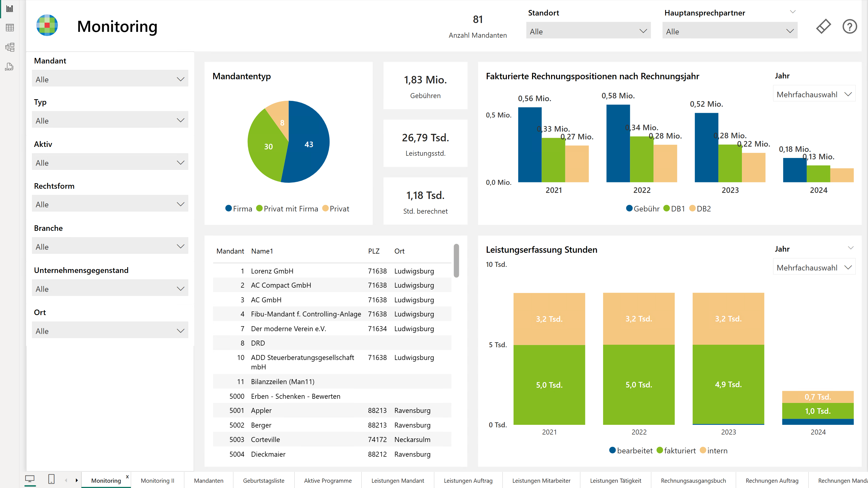Open the Unternehmensgegenstand filter dropdown
Screen dimensions: 868x488
110,288
